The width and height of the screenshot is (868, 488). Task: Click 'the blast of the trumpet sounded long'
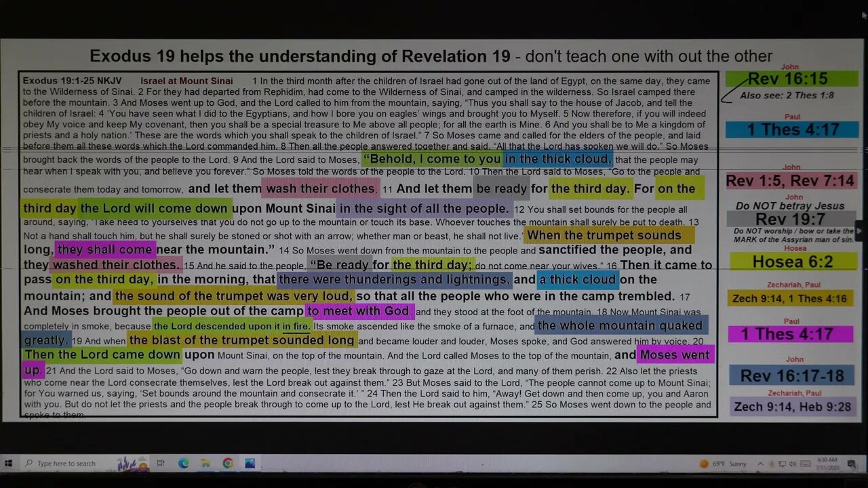point(242,340)
